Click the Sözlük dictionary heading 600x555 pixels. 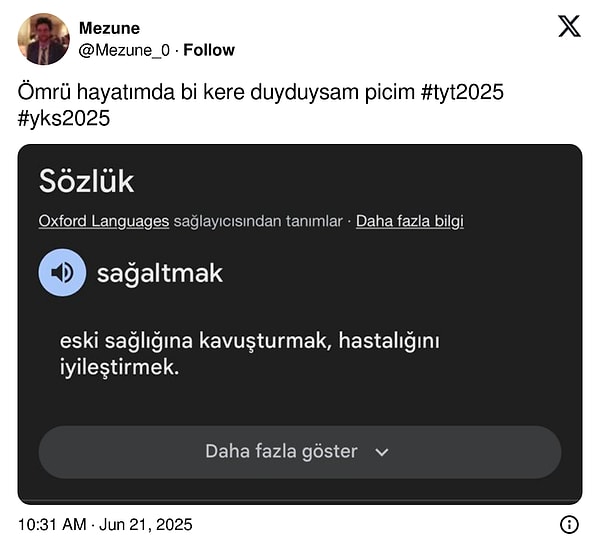point(86,181)
